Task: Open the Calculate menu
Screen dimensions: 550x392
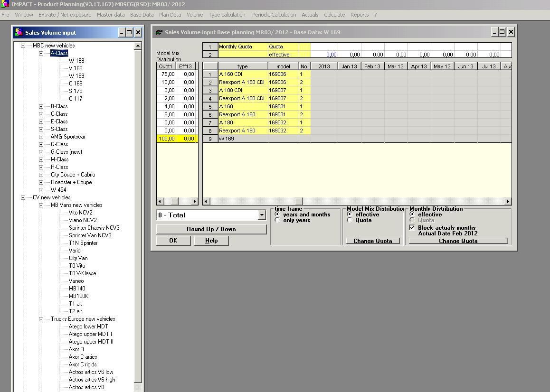Action: click(334, 15)
